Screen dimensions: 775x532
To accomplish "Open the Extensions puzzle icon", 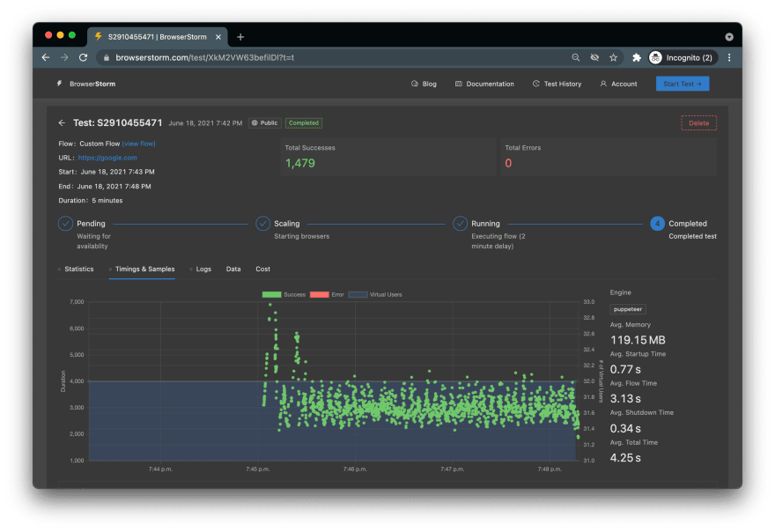I will tap(637, 58).
